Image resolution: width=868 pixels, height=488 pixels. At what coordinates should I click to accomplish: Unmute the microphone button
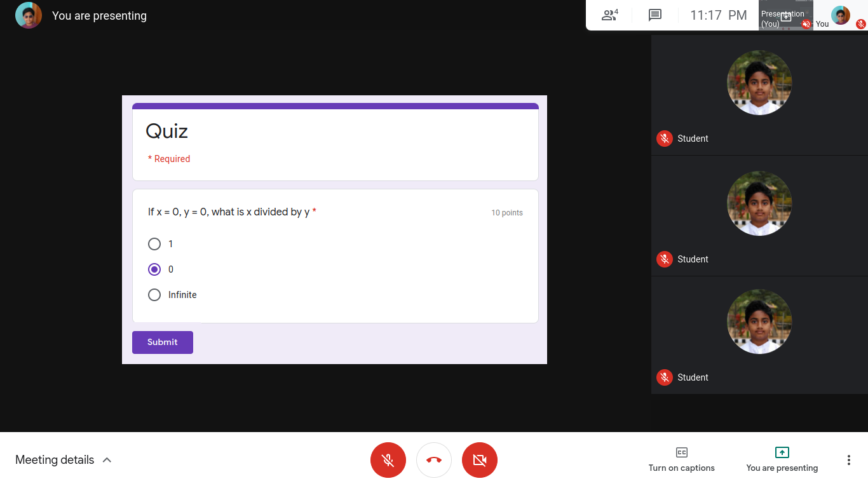pos(388,460)
